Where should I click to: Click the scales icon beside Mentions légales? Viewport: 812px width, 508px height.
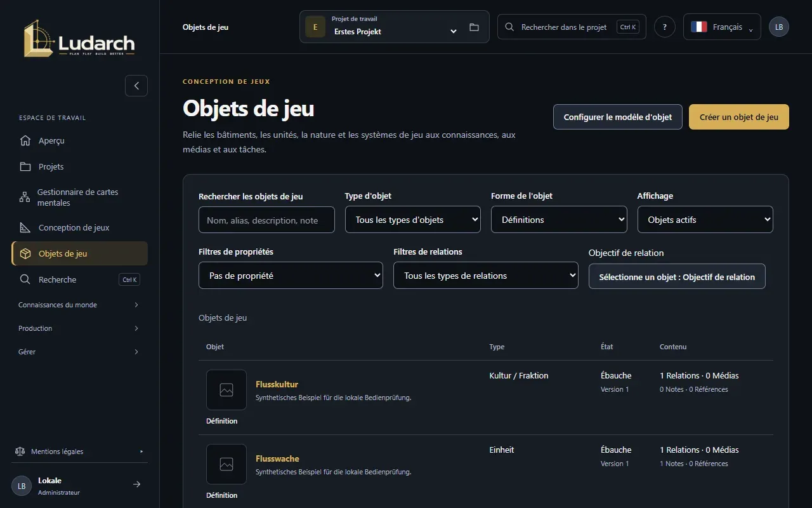click(20, 451)
